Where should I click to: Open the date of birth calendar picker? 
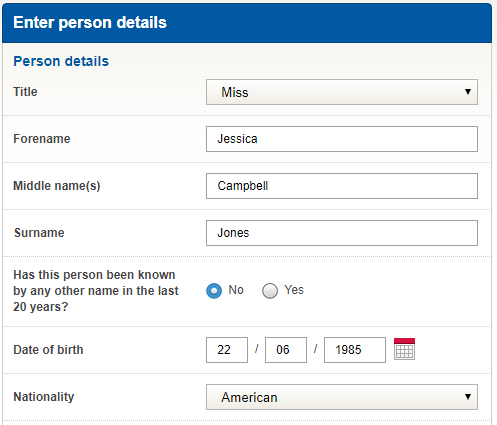click(x=404, y=349)
